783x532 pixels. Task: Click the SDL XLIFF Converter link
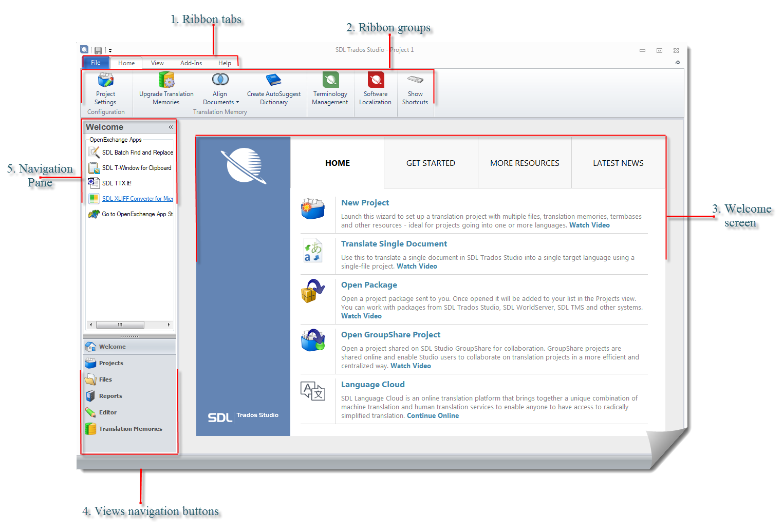pyautogui.click(x=138, y=199)
